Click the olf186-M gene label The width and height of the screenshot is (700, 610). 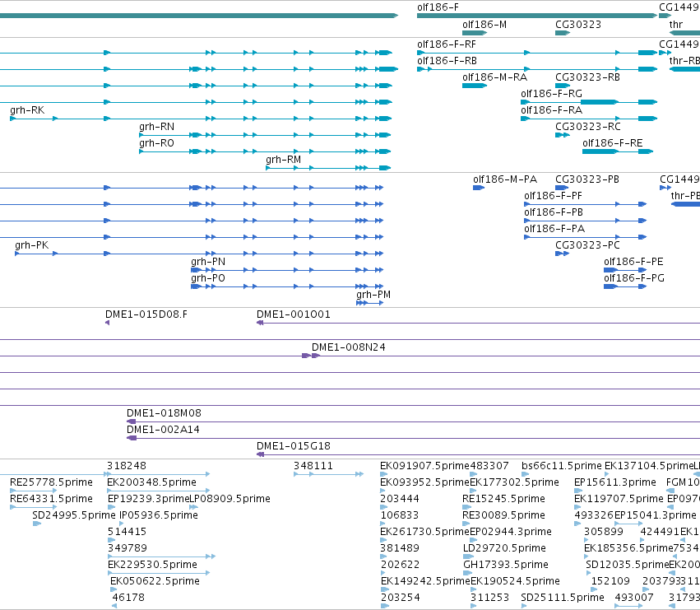484,25
